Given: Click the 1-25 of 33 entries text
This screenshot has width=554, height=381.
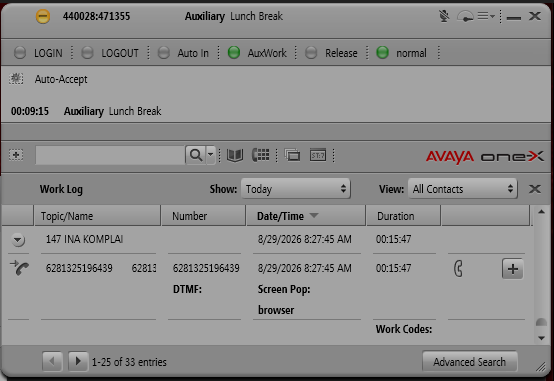Looking at the screenshot, I should (x=129, y=362).
